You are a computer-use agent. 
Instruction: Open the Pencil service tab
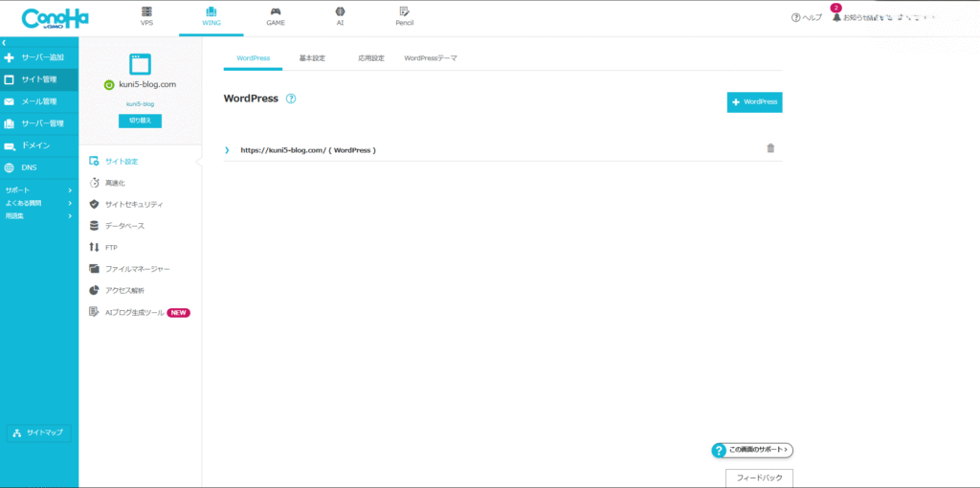click(405, 17)
